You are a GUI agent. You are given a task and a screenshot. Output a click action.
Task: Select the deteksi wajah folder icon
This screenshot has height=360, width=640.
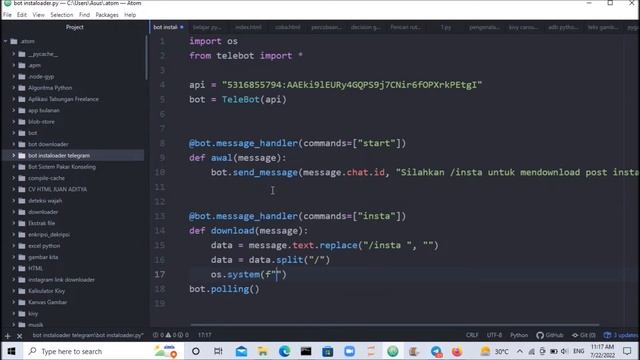click(x=22, y=201)
